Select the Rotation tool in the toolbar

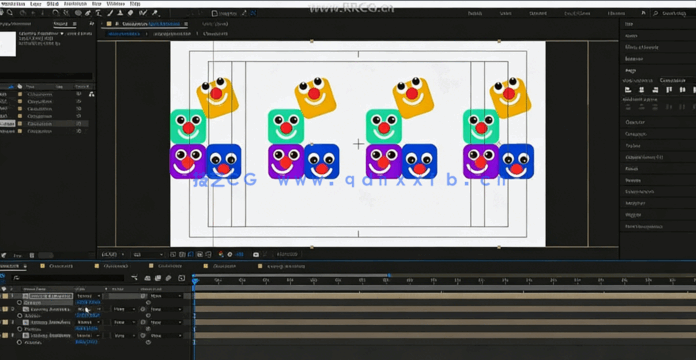coord(55,13)
